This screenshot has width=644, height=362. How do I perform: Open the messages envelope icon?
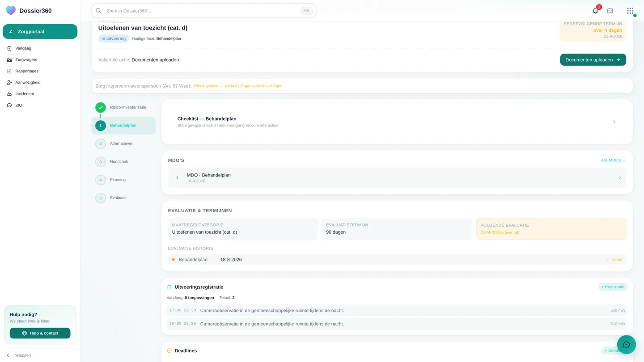(610, 11)
